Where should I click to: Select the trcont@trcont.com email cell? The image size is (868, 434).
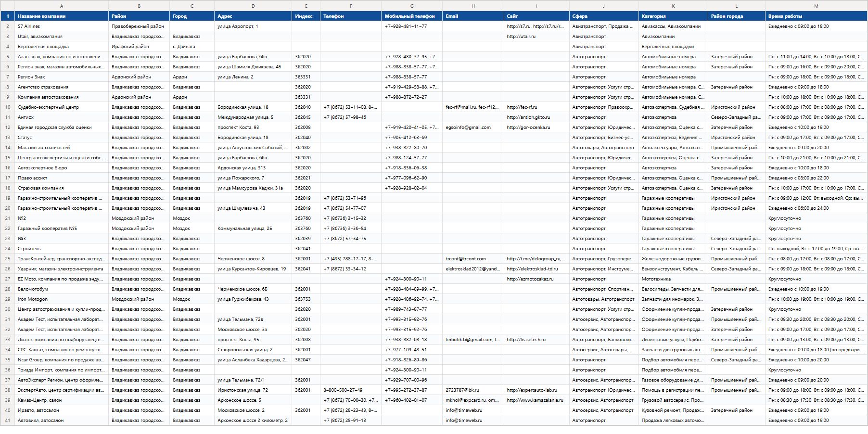coord(473,259)
